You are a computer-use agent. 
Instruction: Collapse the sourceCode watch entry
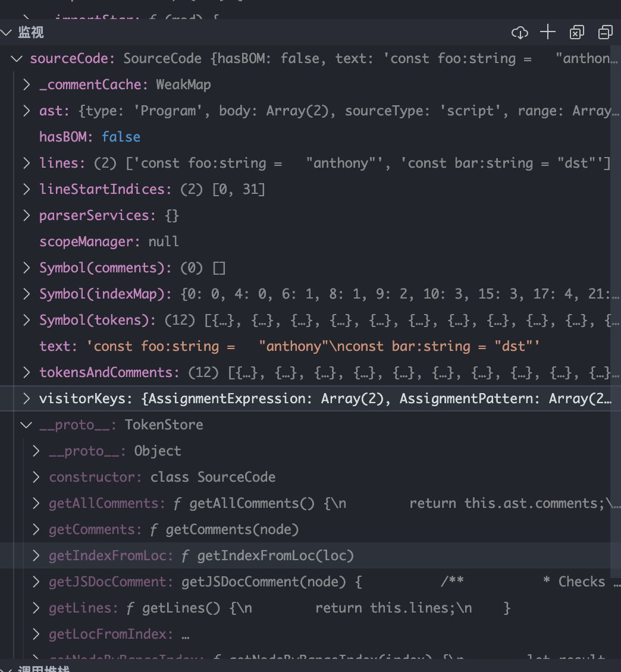pos(18,58)
